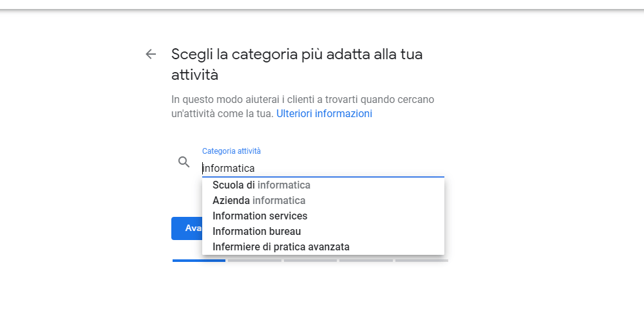Click the third gray progress segment
The width and height of the screenshot is (644, 334).
(x=310, y=261)
